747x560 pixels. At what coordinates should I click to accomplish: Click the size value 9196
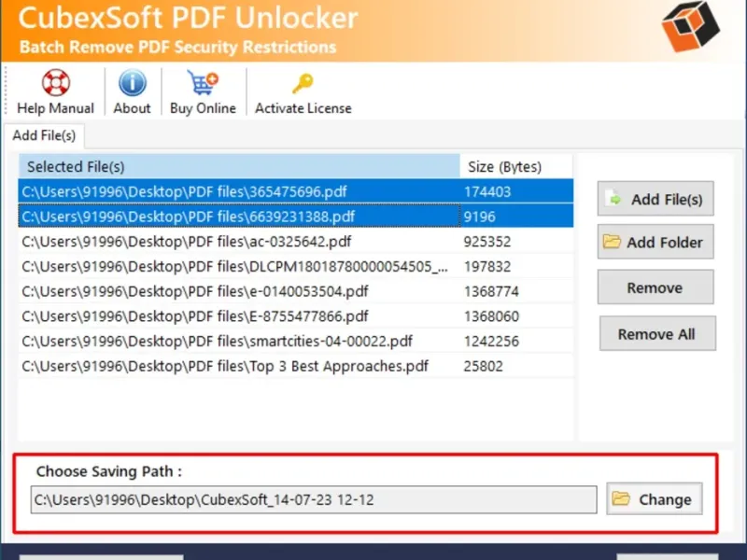479,217
